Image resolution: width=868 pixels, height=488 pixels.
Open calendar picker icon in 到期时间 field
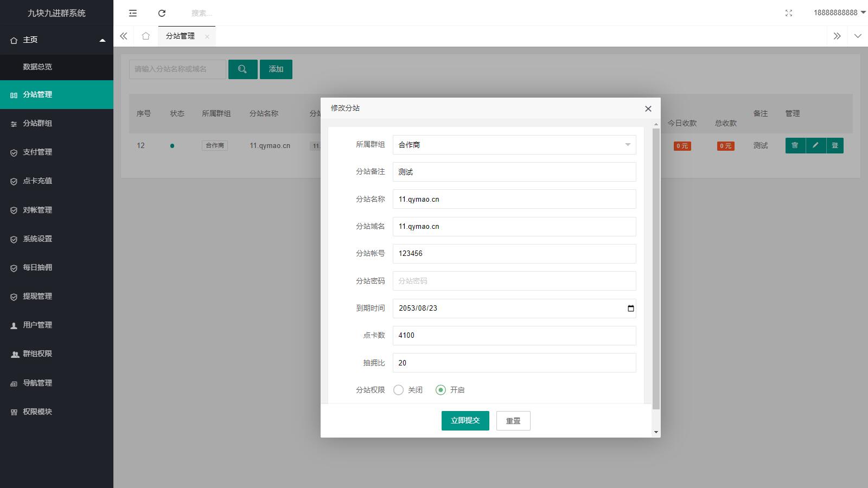click(630, 309)
